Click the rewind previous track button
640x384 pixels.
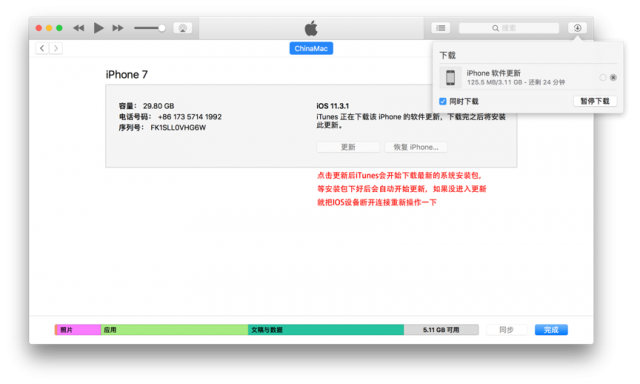pyautogui.click(x=78, y=28)
